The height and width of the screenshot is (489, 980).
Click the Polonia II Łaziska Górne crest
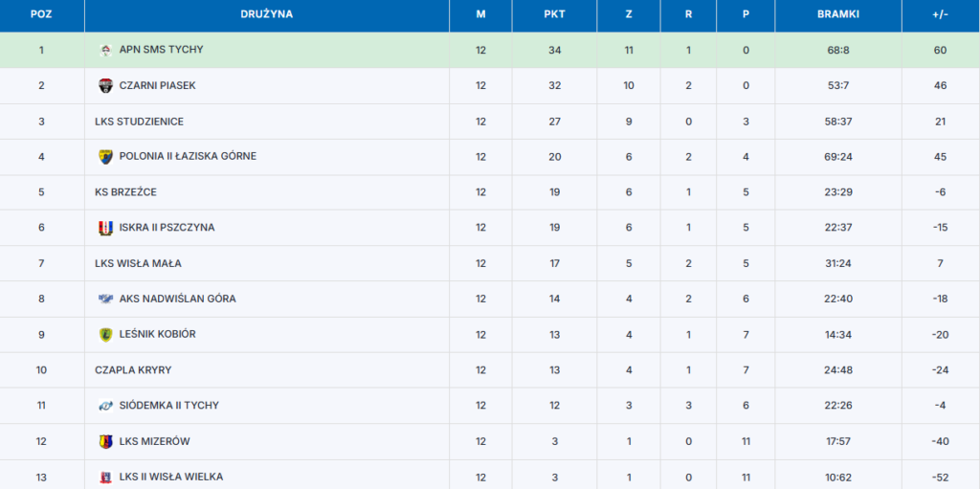point(105,157)
